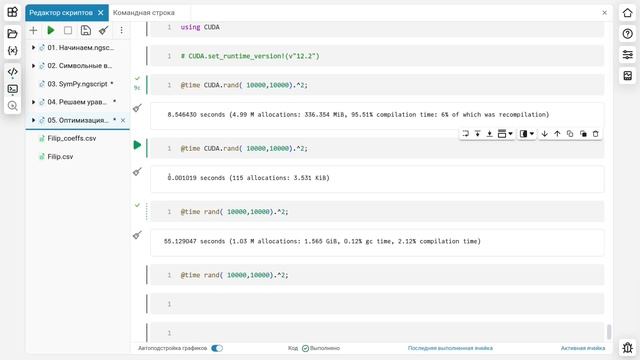Open the apps grid icon in left sidebar
Screen dimensions: 640x360
point(12,12)
